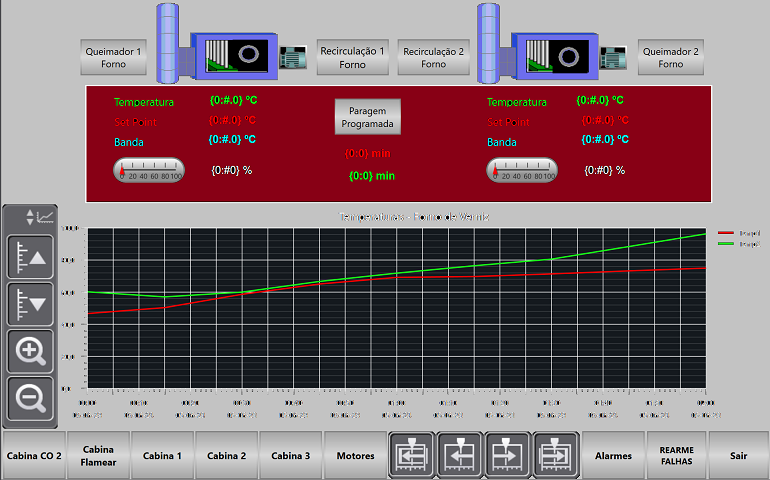Viewport: 770px width, 480px height.
Task: Open the Cabina CO 2 screen
Action: click(34, 455)
